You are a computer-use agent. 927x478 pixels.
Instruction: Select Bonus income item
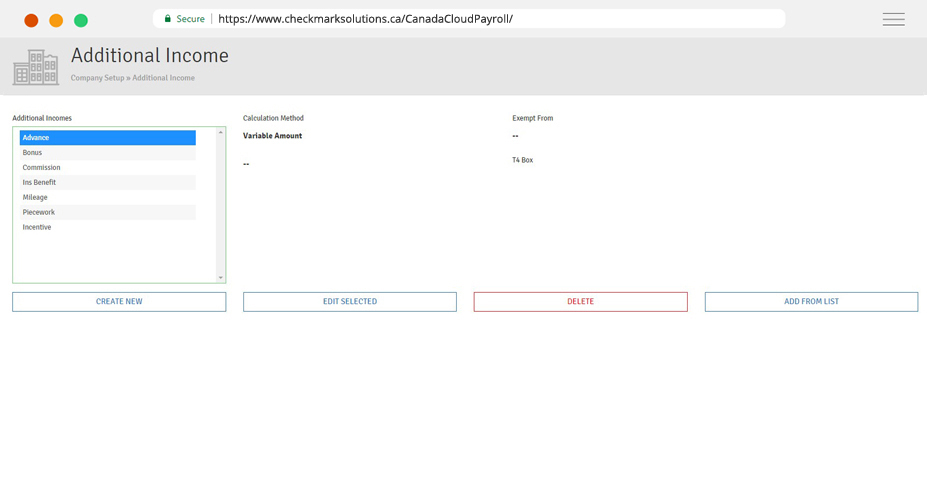click(107, 153)
